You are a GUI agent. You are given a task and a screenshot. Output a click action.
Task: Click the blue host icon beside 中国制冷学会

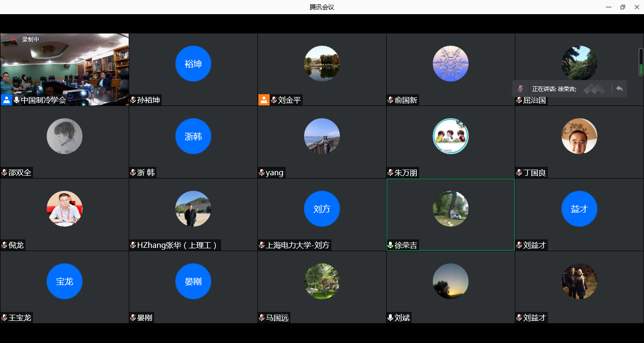(7, 100)
